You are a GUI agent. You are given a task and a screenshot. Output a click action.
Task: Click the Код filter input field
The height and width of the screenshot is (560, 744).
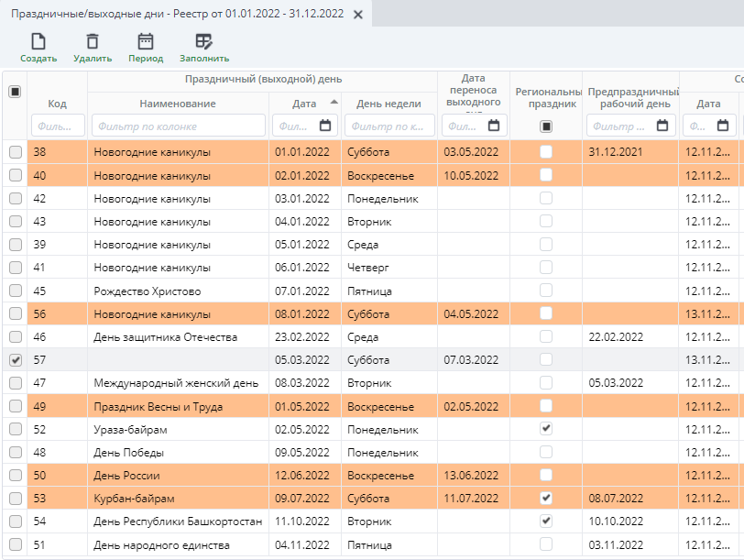(x=58, y=126)
